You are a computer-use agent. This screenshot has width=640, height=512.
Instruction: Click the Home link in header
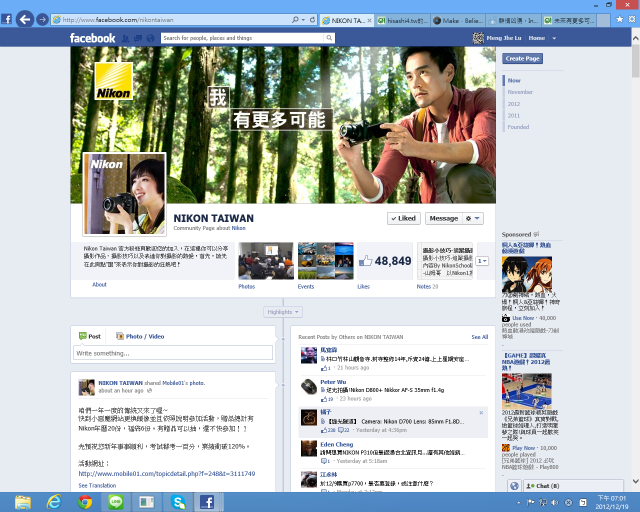[537, 38]
